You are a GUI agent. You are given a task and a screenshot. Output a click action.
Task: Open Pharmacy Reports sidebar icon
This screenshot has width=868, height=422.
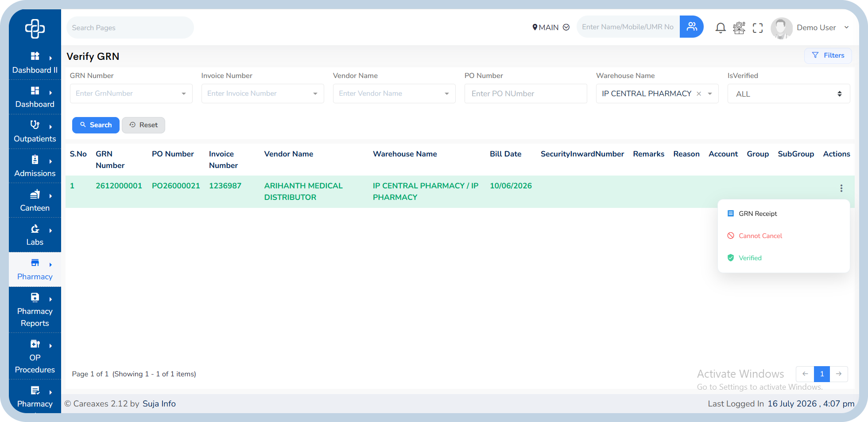[35, 297]
